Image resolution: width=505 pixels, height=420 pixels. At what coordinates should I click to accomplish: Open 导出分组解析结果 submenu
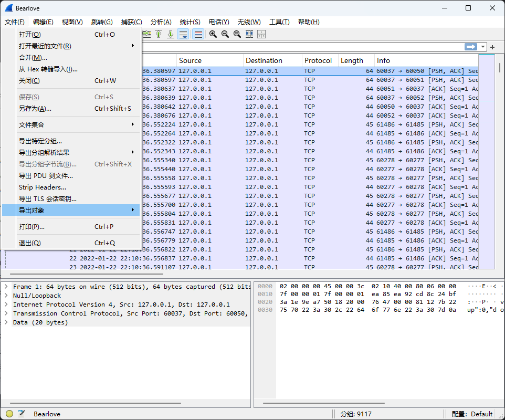(x=71, y=153)
